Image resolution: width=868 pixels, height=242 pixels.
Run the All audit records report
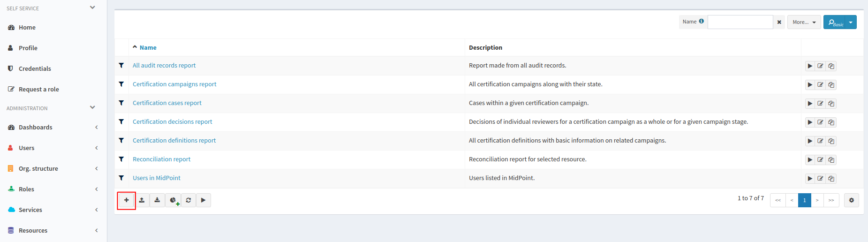pos(810,66)
